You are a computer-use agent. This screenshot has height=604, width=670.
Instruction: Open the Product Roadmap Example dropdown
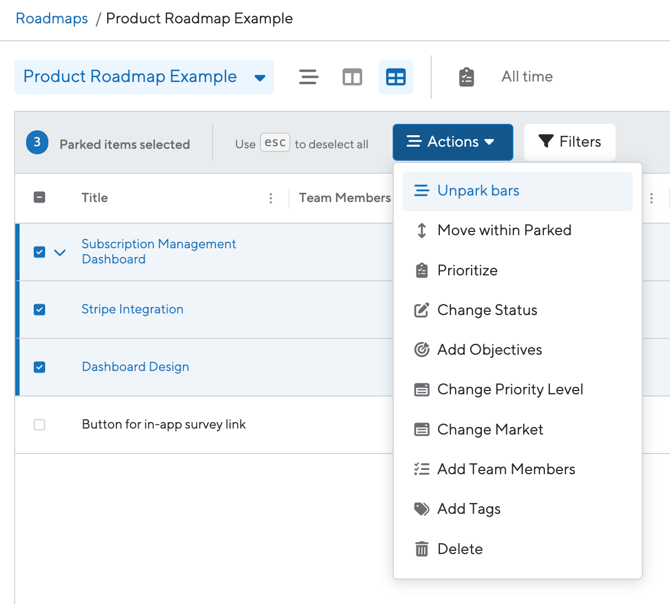point(144,77)
